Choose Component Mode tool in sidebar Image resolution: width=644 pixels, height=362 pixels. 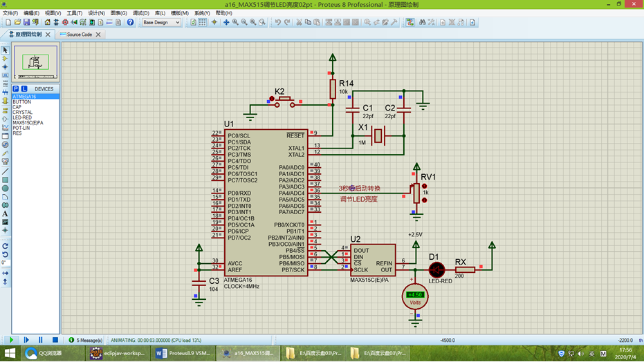coord(5,59)
